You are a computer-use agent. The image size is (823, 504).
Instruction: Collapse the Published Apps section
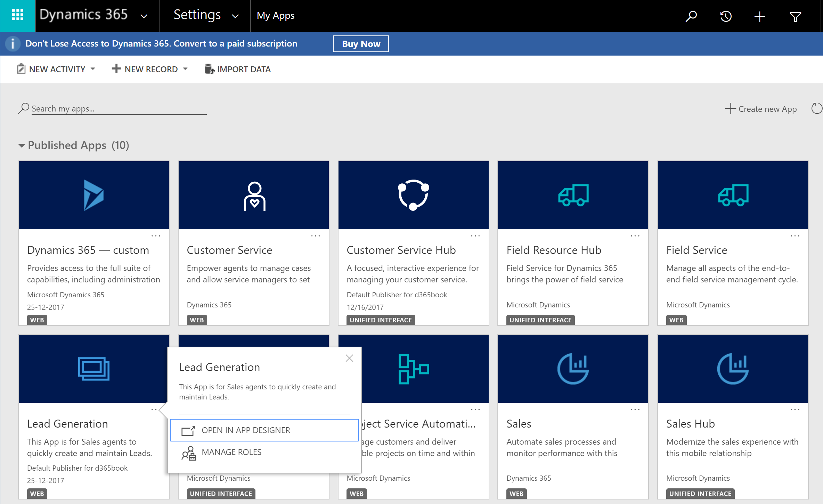point(22,146)
